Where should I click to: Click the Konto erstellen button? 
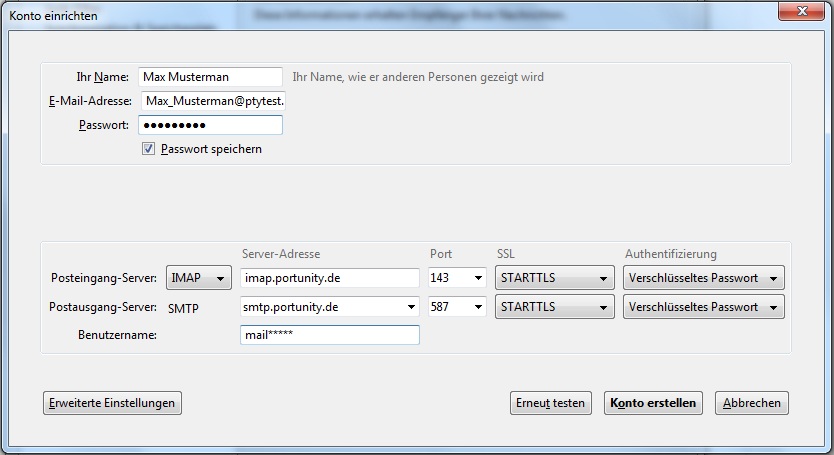tap(653, 403)
